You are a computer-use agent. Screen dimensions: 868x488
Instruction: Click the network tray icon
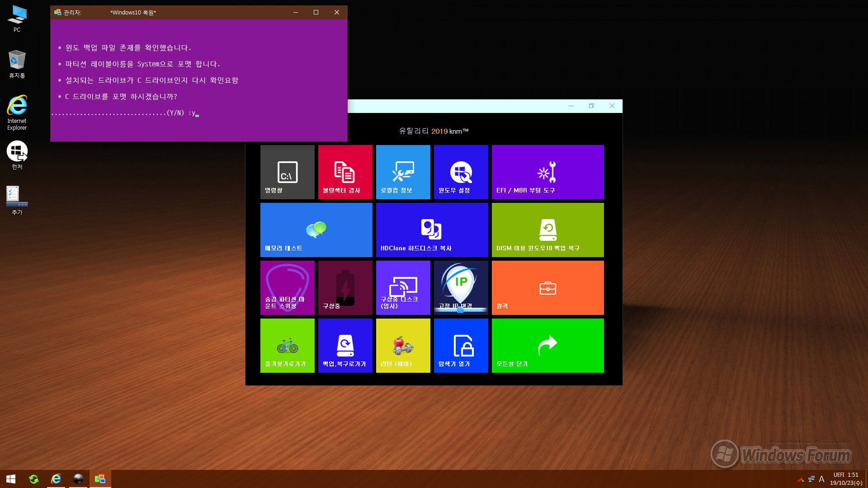[811, 479]
